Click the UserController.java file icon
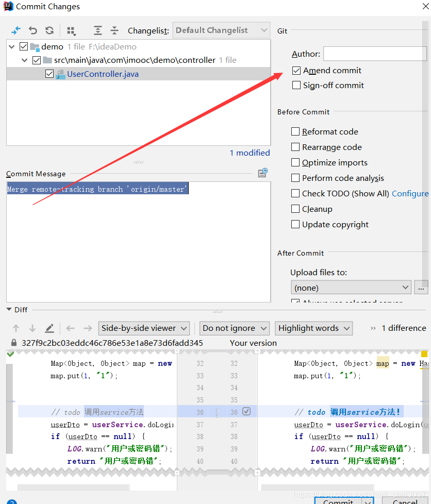 point(60,74)
